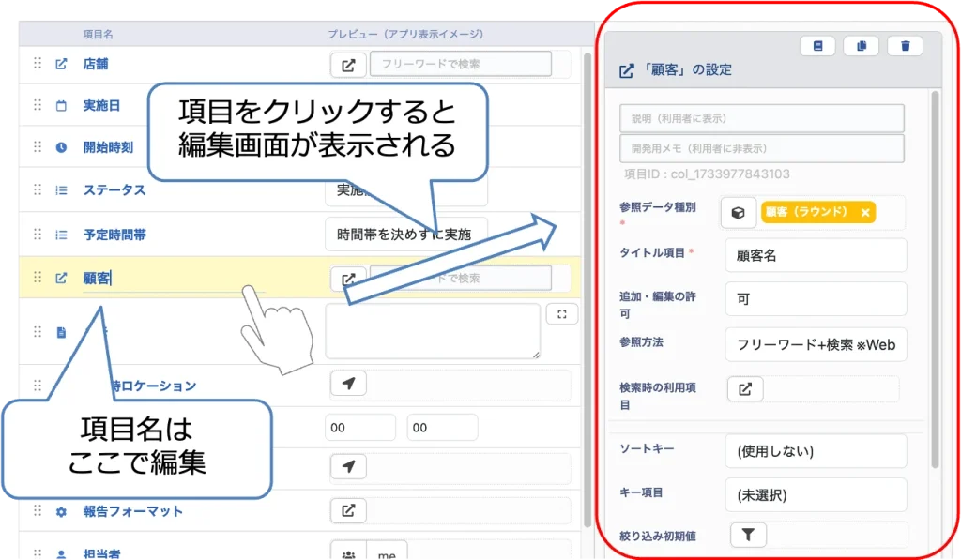
Task: Open the ソートキー dropdown
Action: tap(815, 451)
